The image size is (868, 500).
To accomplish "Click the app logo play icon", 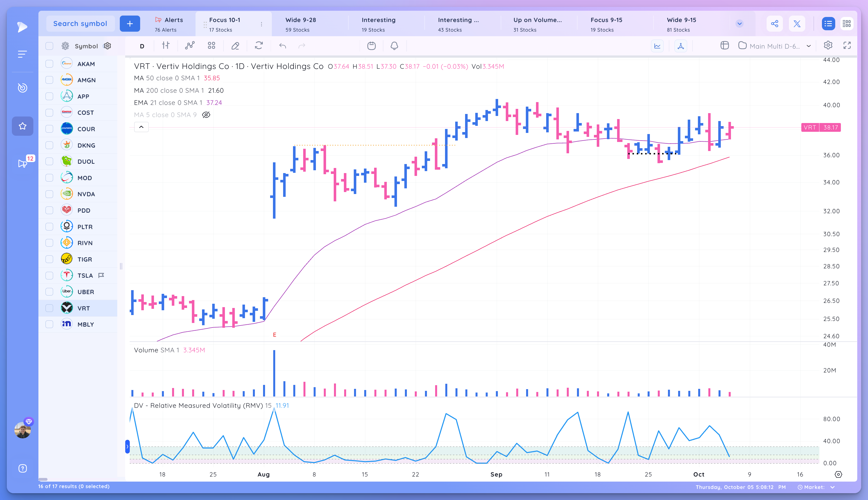I will coord(22,27).
